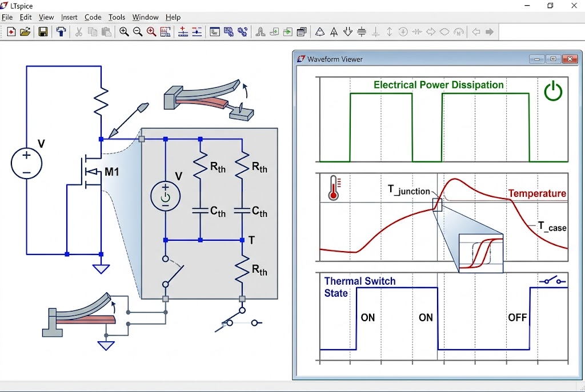Click the thermometer icon in temperature plot
This screenshot has width=585, height=392.
[334, 188]
